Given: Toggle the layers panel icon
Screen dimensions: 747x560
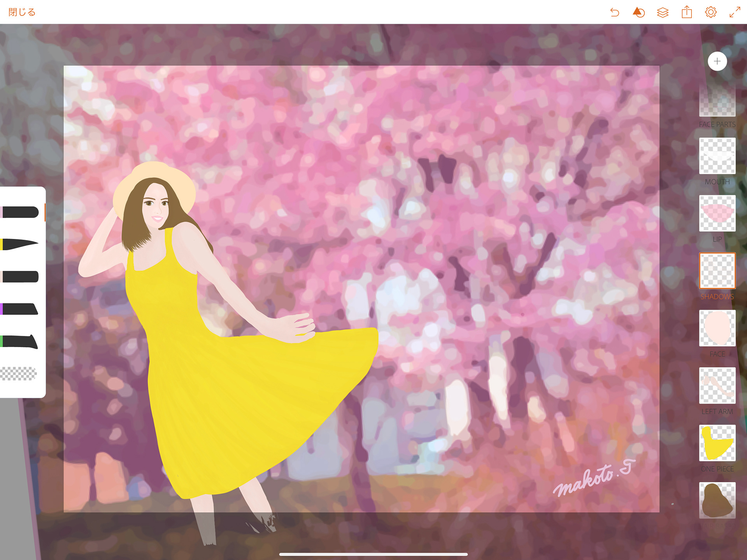Looking at the screenshot, I should (x=663, y=12).
